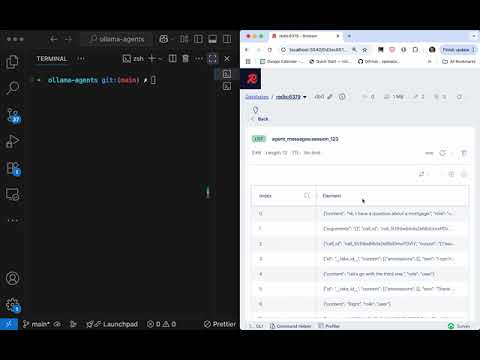Open the Manage gear menu in VS Code
The width and height of the screenshot is (480, 360).
tap(13, 305)
